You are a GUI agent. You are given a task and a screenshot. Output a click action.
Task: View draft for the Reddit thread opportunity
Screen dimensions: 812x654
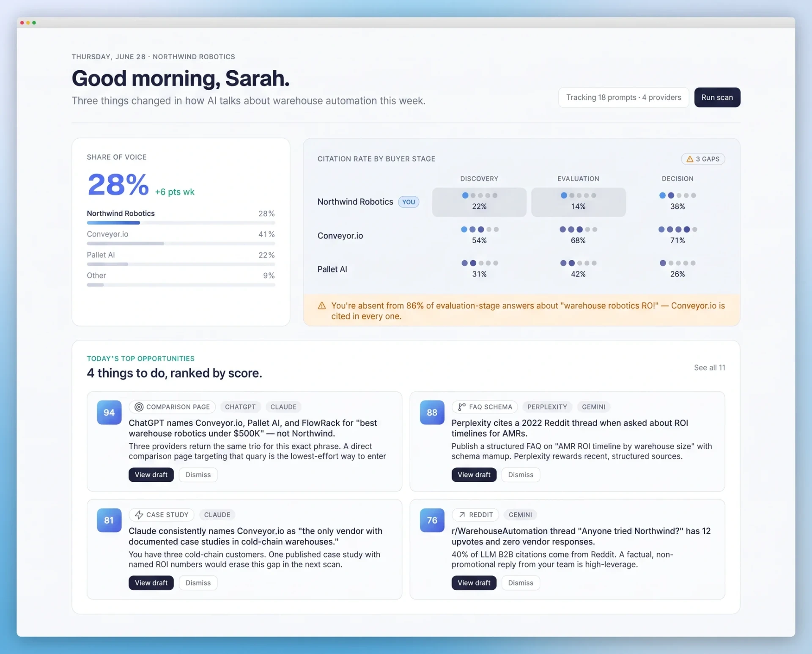coord(474,583)
